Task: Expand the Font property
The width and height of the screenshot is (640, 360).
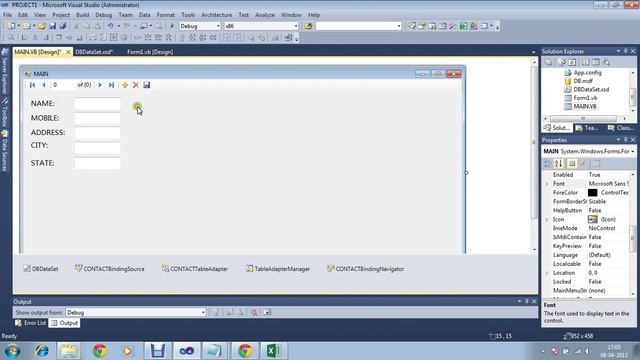Action: coord(547,184)
